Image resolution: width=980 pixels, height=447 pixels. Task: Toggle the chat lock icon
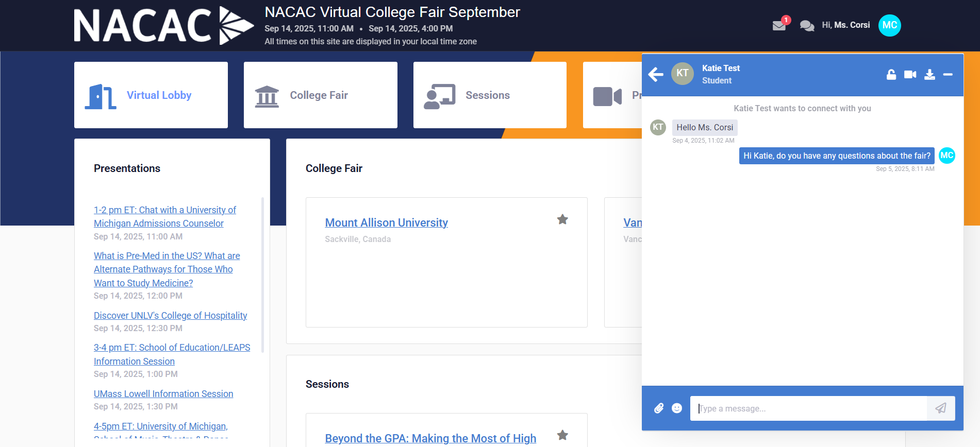point(891,75)
